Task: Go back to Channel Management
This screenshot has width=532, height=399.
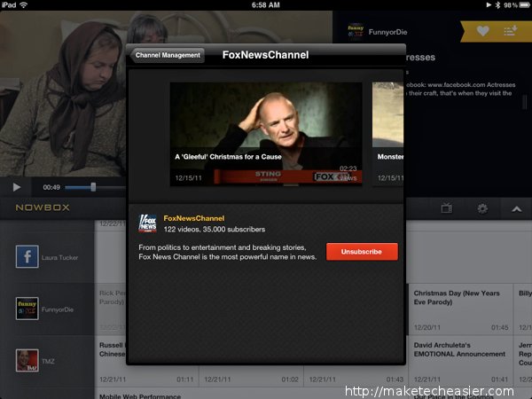Action: point(168,55)
